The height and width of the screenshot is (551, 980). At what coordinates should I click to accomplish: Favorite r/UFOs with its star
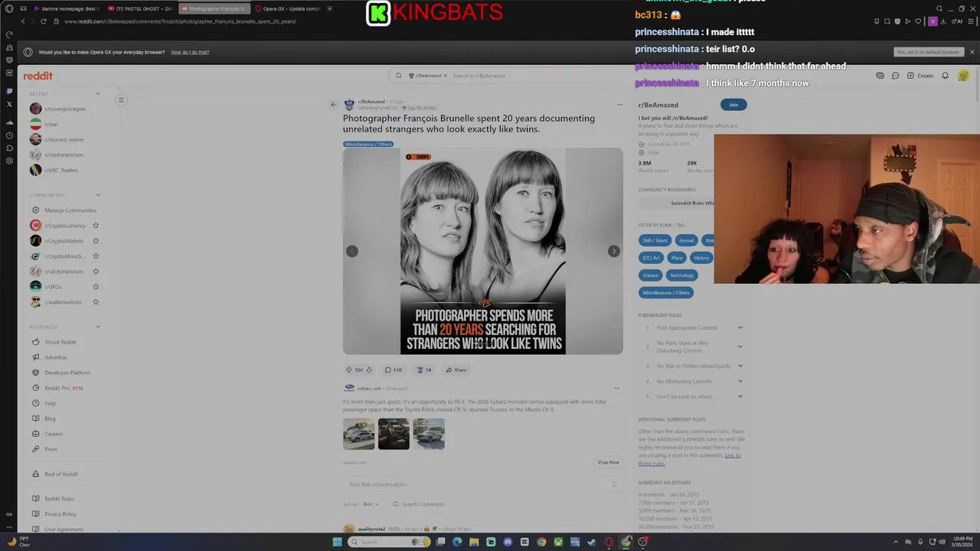tap(96, 287)
